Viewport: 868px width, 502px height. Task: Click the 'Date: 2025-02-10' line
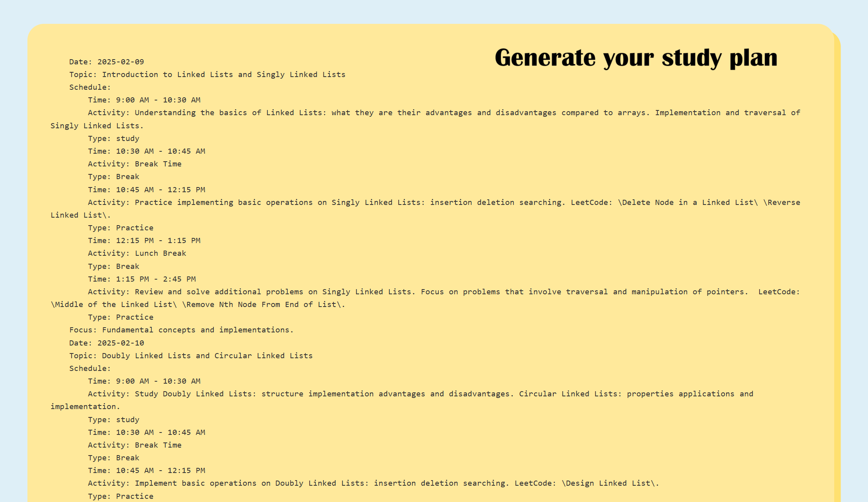(x=107, y=343)
